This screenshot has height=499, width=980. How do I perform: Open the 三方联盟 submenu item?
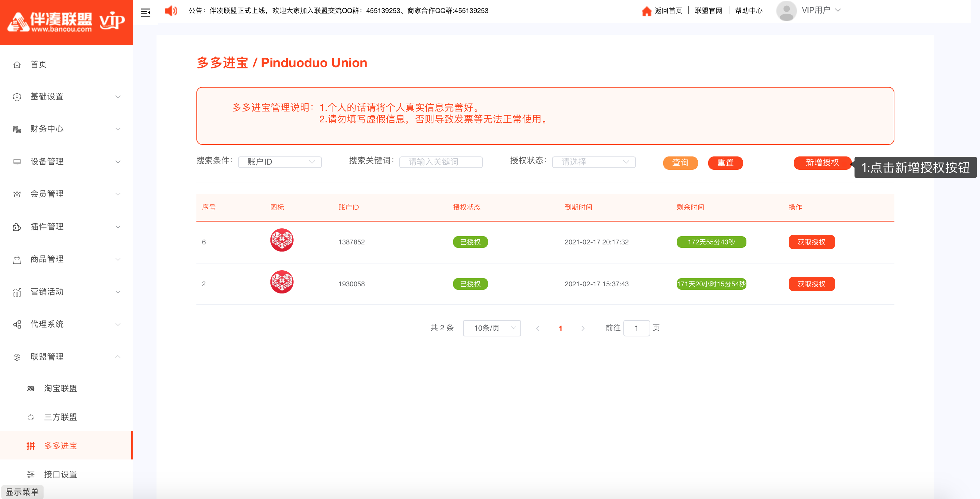(66, 417)
